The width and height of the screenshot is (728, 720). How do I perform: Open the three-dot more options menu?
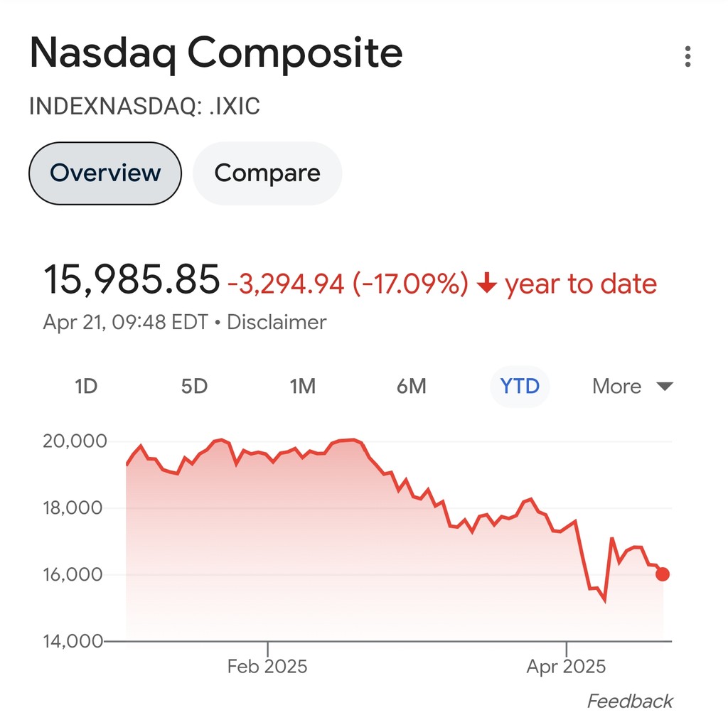[x=687, y=57]
